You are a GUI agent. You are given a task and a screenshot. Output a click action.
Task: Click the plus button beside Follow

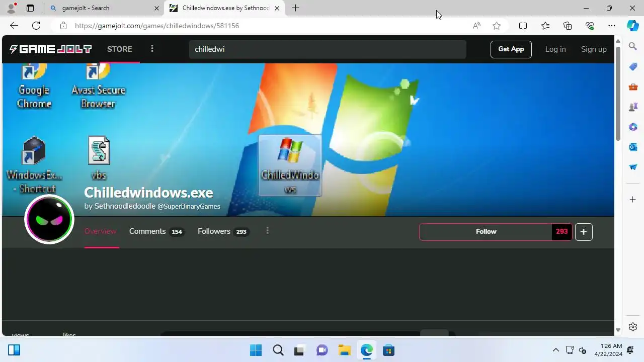pyautogui.click(x=584, y=232)
